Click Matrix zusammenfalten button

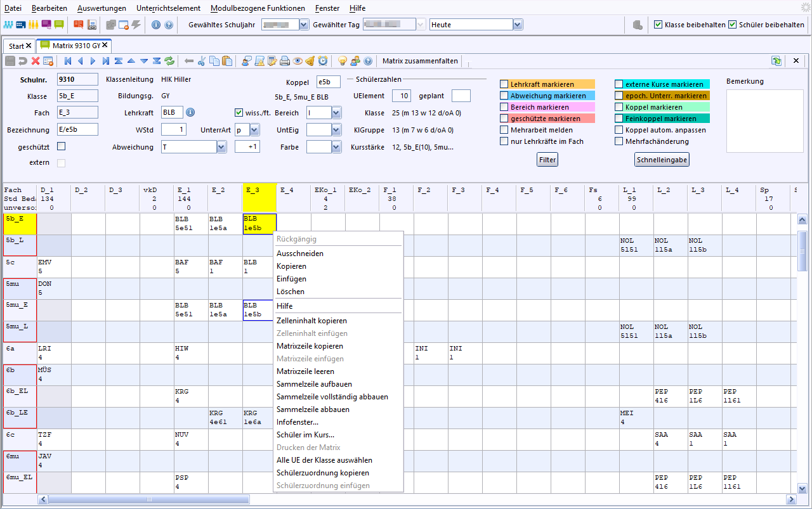(x=420, y=61)
